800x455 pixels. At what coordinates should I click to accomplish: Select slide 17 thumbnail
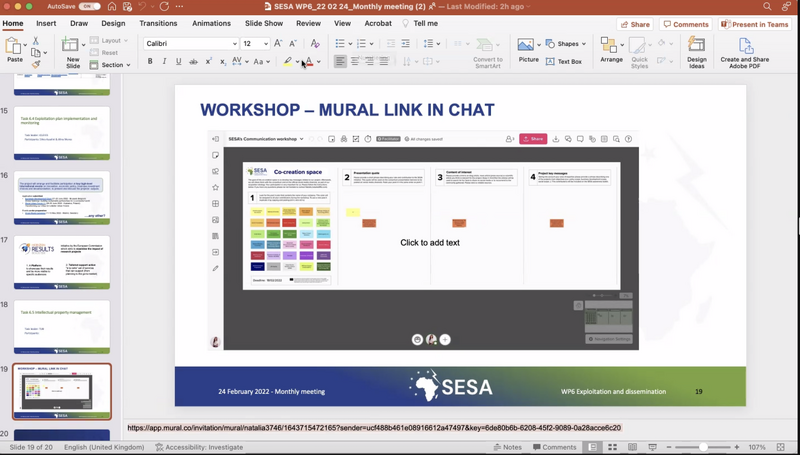[x=62, y=262]
